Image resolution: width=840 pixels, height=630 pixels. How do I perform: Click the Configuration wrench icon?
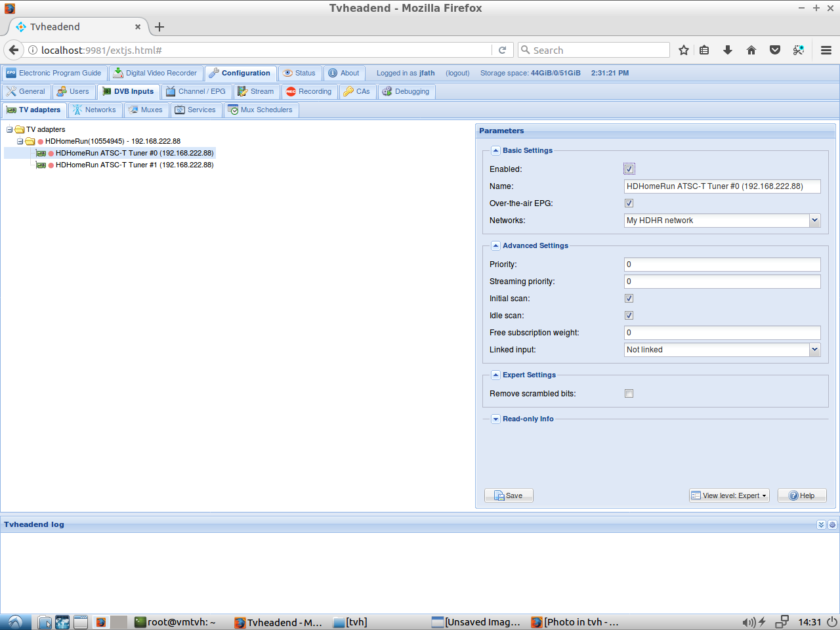coord(215,73)
